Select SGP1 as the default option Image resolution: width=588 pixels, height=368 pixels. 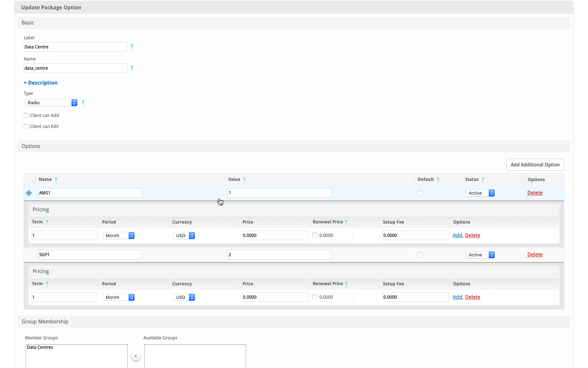pyautogui.click(x=420, y=255)
